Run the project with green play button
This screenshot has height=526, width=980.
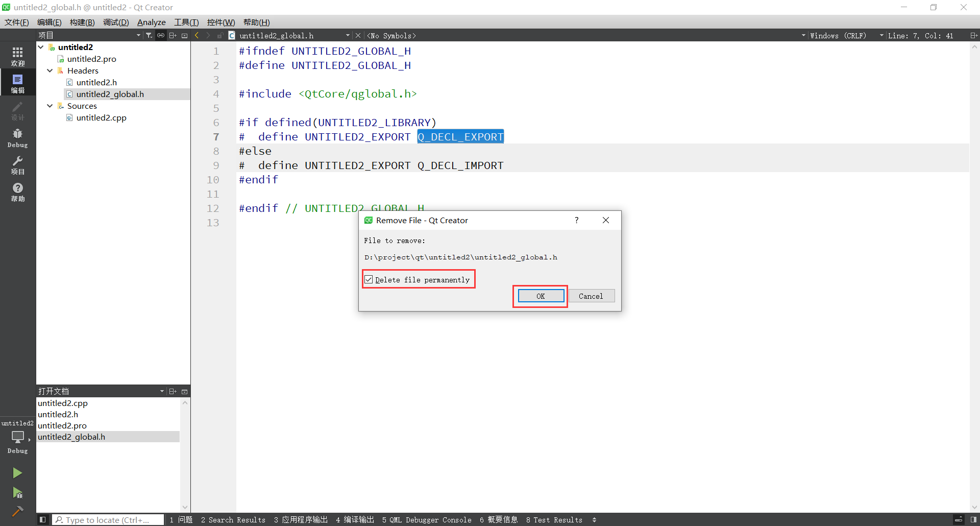point(17,473)
